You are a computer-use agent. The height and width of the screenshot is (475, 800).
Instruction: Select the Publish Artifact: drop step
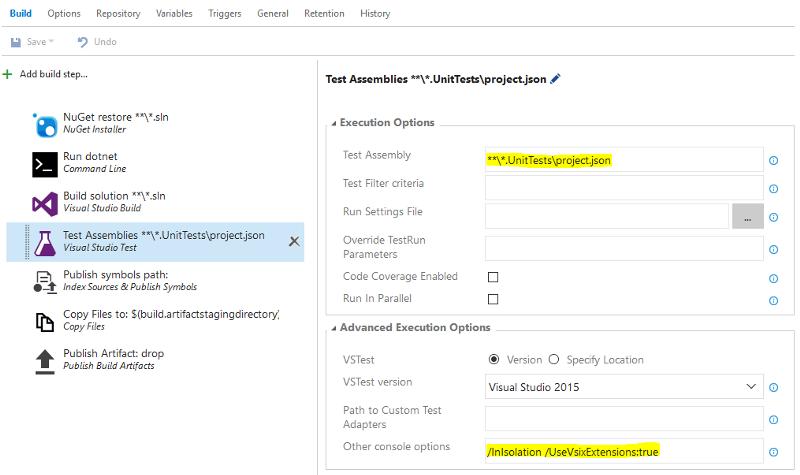tap(156, 360)
